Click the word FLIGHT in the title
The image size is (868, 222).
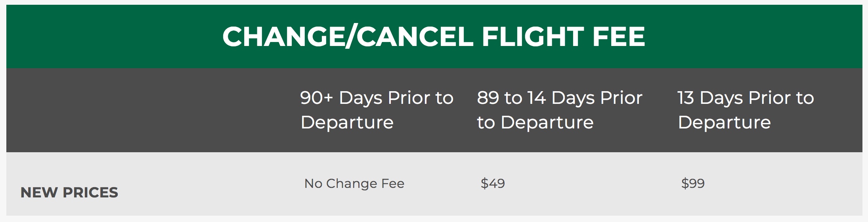click(x=532, y=36)
